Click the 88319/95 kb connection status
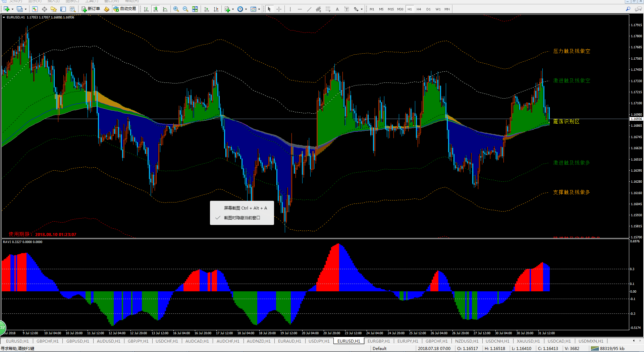The image size is (644, 352). (x=607, y=349)
